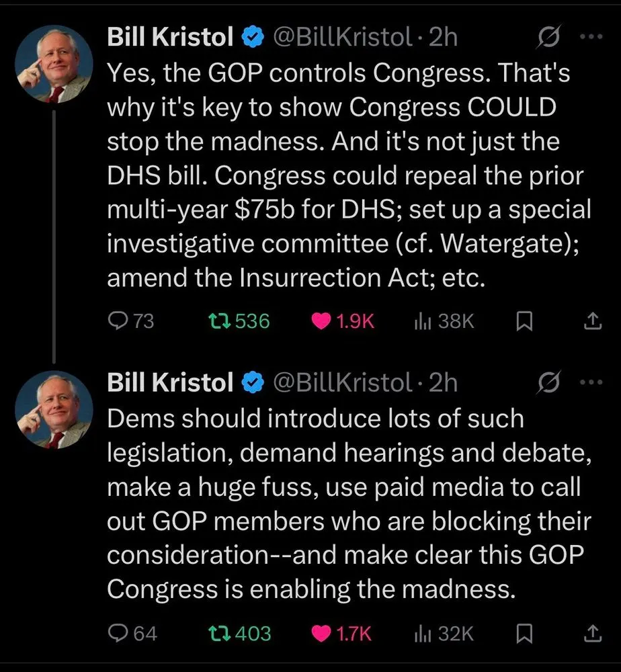The height and width of the screenshot is (672, 621).
Task: View analytics of the 32K views tweet
Action: point(423,633)
